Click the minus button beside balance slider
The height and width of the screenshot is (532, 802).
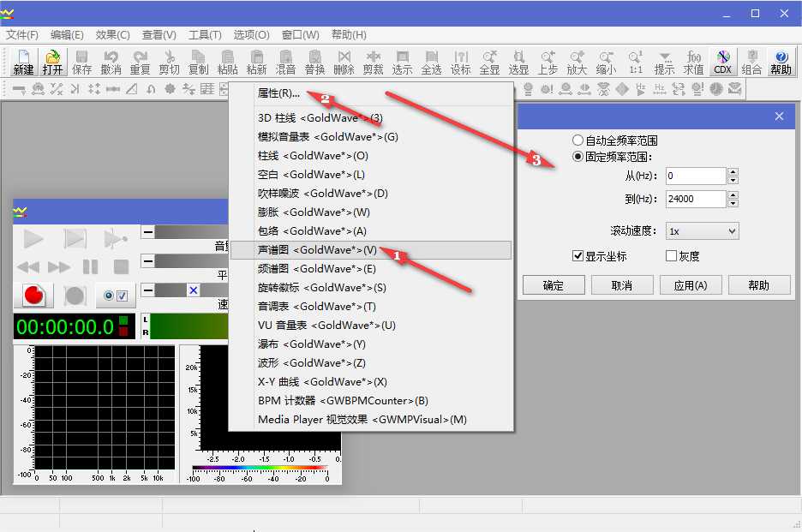148,261
